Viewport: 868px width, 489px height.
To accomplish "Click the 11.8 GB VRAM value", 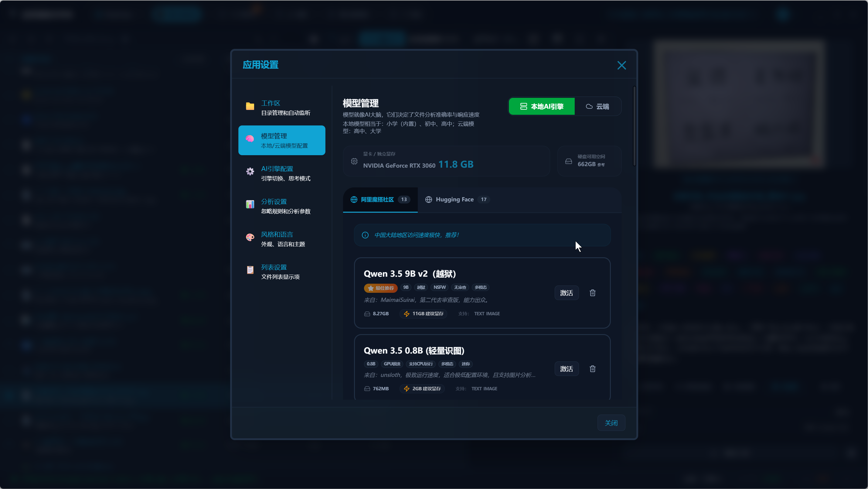I will pyautogui.click(x=456, y=164).
